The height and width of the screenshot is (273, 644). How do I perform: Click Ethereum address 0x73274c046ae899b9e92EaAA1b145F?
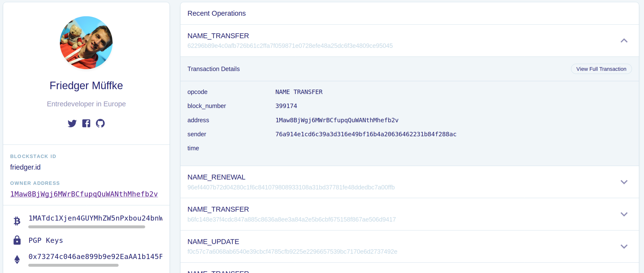coord(96,257)
